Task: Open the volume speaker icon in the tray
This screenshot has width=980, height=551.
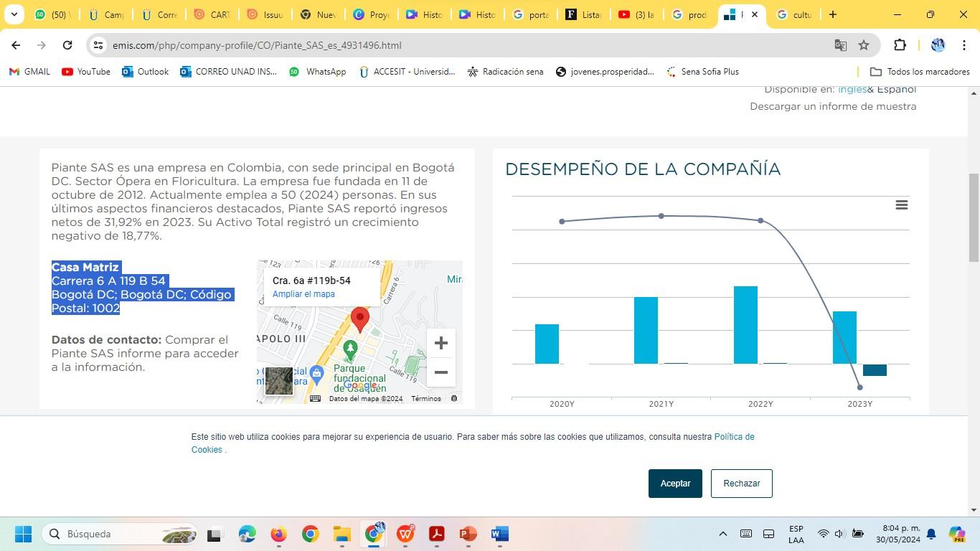Action: (x=840, y=534)
